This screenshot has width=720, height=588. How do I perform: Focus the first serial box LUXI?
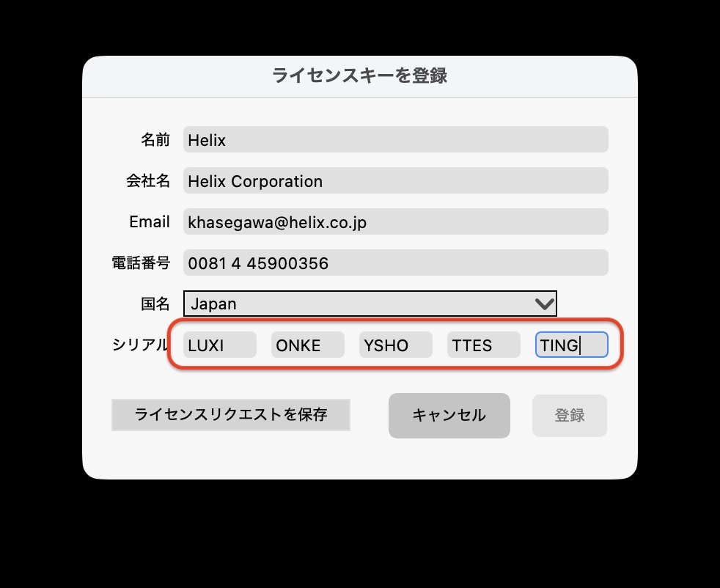[220, 345]
